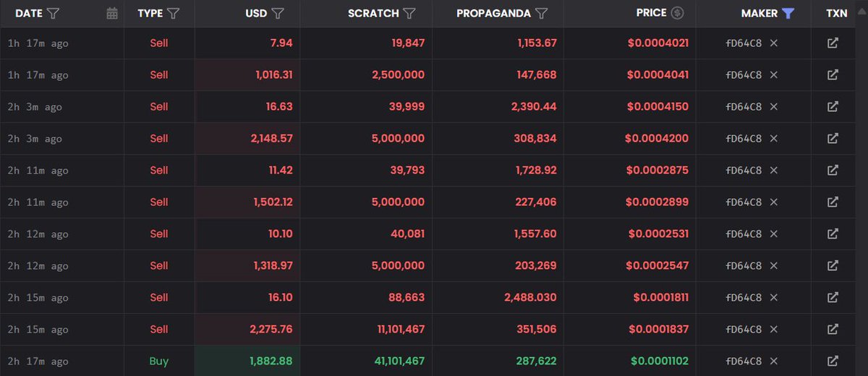Click the '2h 17m ago' timestamp

38,362
